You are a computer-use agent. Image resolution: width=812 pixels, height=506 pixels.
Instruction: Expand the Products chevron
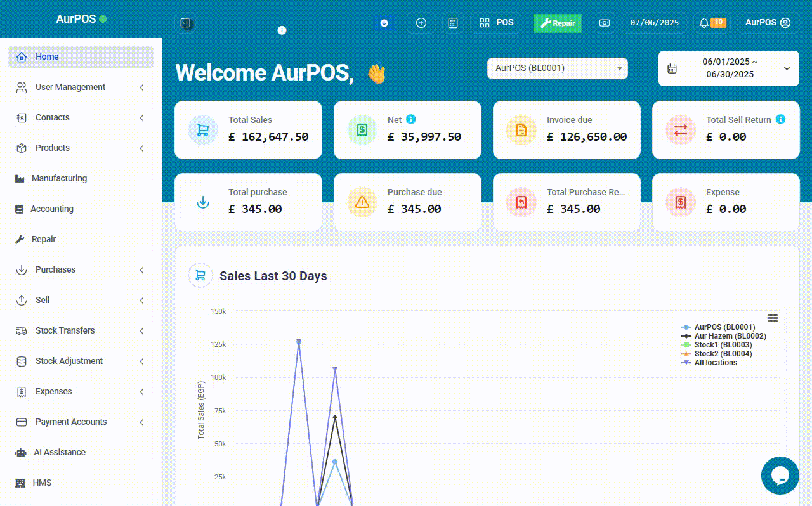(141, 148)
